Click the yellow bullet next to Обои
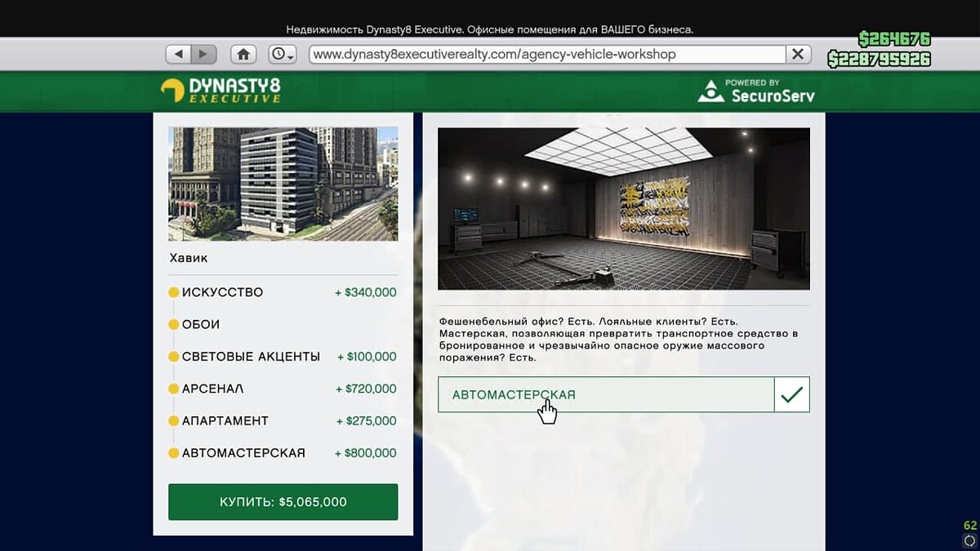Screen dimensions: 980x551 173,325
